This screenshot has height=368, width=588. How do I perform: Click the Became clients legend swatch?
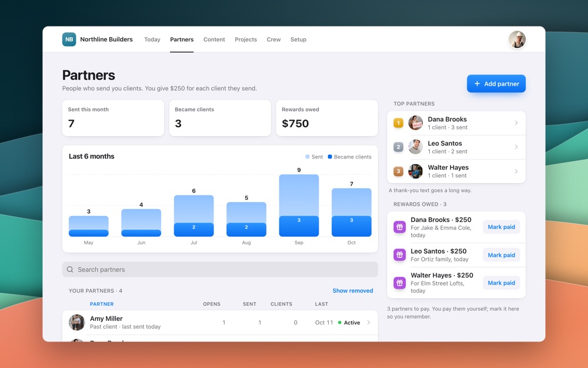point(330,157)
